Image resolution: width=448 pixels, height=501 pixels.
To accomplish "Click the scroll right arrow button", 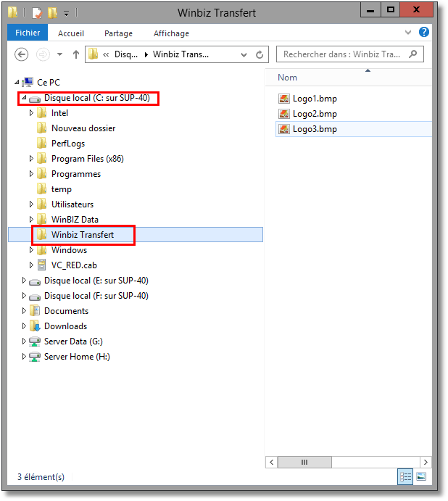I will [x=426, y=463].
